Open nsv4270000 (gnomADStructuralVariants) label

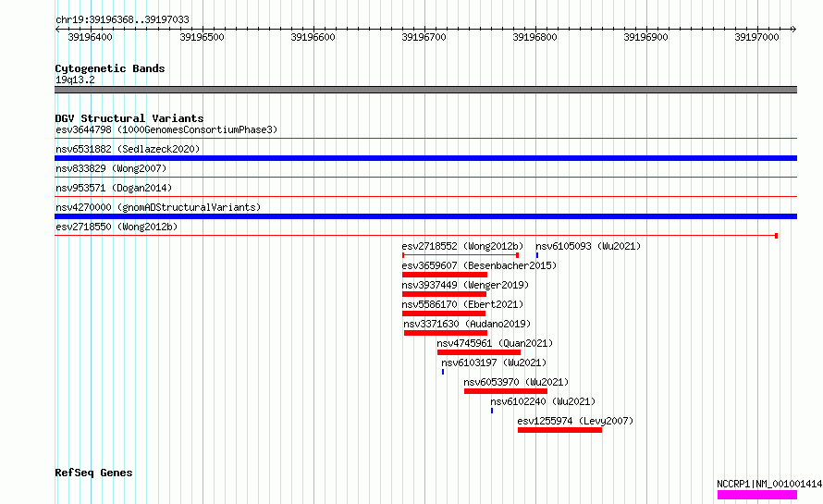[x=158, y=207]
